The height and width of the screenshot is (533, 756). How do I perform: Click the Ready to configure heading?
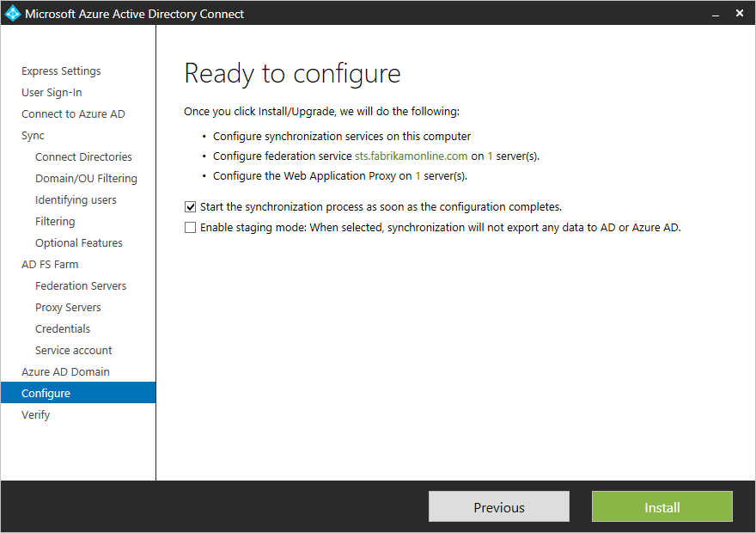pyautogui.click(x=292, y=74)
